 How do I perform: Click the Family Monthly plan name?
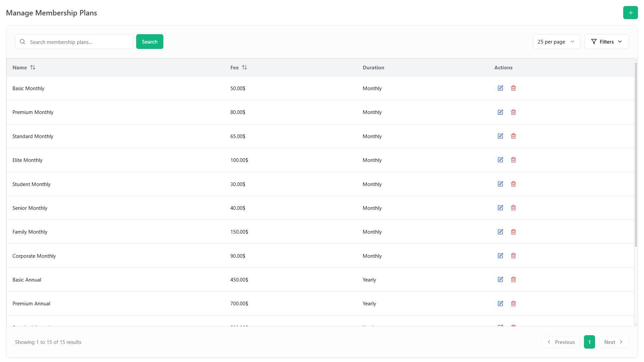click(x=30, y=232)
